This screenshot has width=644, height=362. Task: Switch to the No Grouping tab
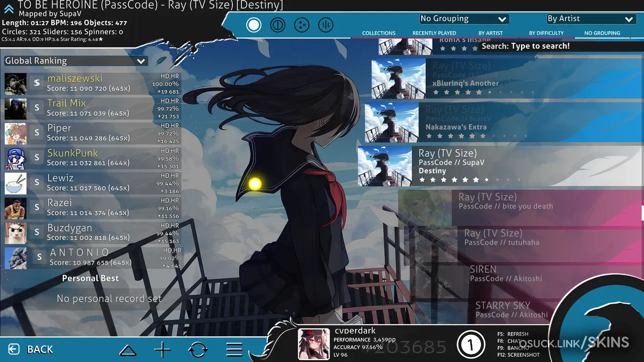coord(602,33)
